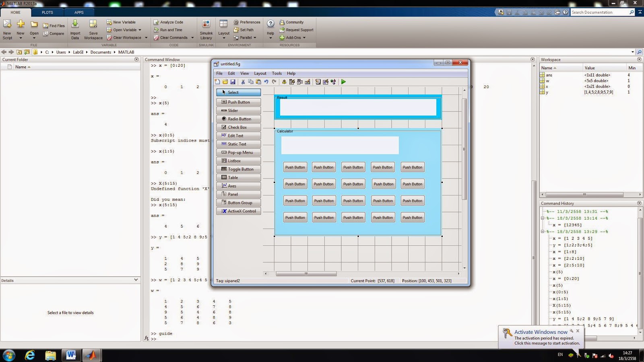Click the Compare icon in File section
Image resolution: width=644 pixels, height=362 pixels.
pos(45,34)
